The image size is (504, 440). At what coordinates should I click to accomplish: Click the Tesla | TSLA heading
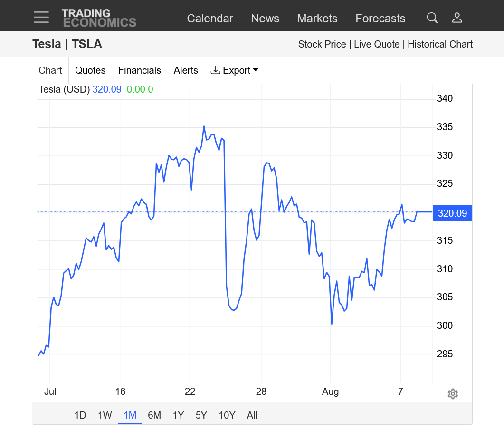pos(67,44)
